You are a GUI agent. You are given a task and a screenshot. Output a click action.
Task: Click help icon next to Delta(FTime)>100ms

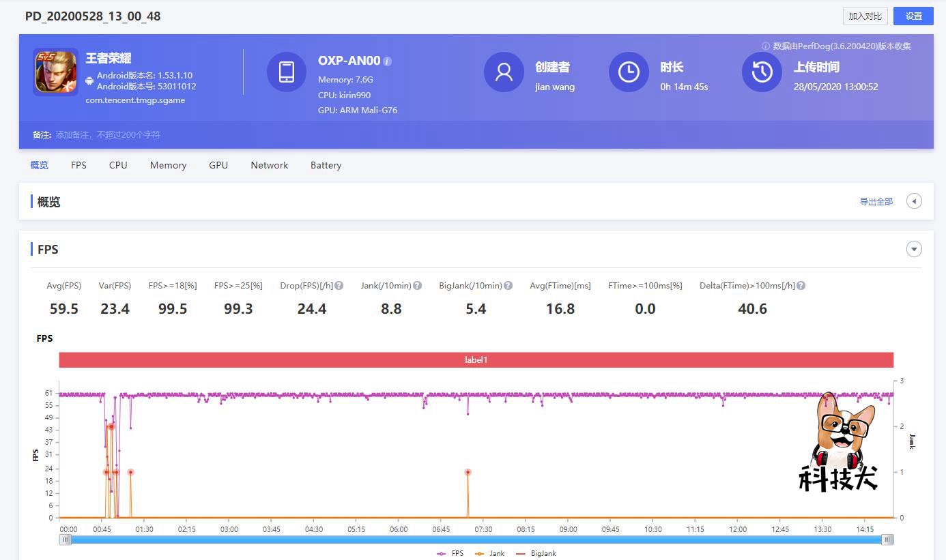pos(801,286)
